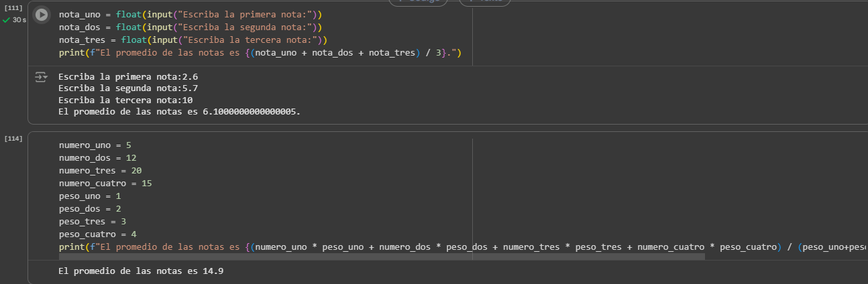Click the weighted average print statement line
The width and height of the screenshot is (868, 284).
tap(463, 247)
